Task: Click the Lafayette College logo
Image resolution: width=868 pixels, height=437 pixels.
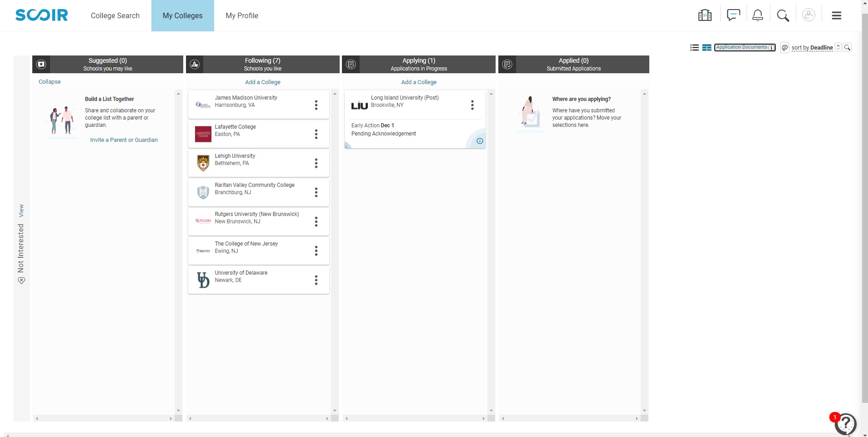Action: 203,134
